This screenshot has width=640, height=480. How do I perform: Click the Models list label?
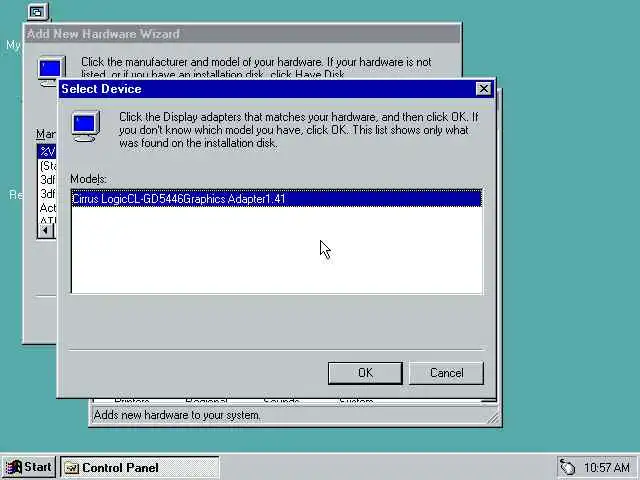(x=88, y=179)
